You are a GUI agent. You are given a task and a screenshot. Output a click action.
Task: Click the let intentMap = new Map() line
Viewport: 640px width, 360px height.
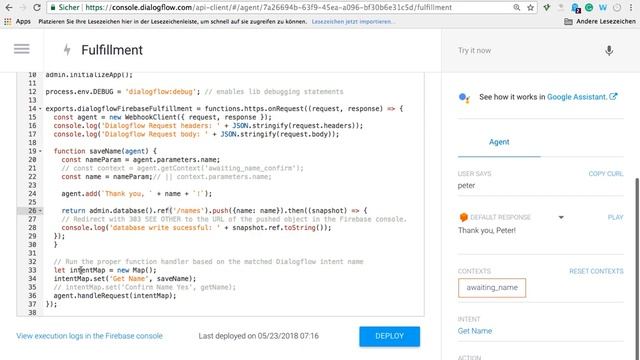105,270
